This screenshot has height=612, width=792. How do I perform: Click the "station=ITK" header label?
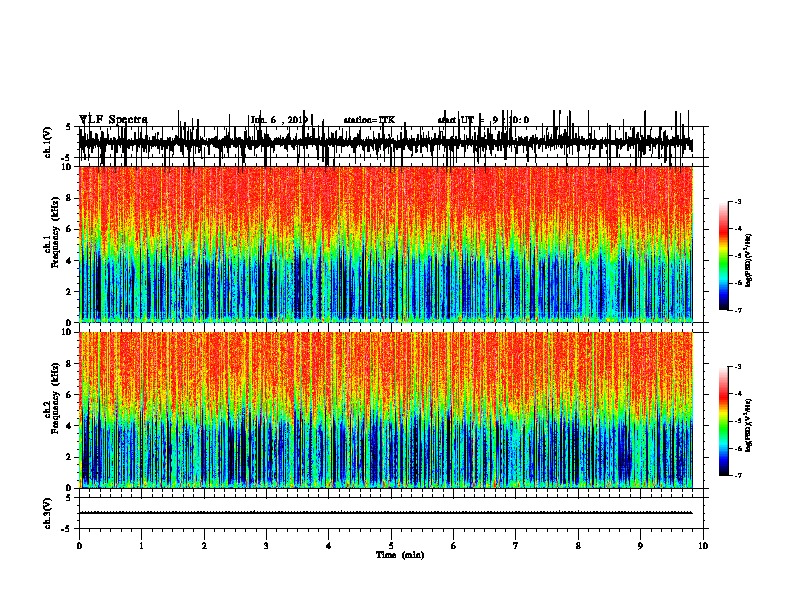[x=369, y=120]
